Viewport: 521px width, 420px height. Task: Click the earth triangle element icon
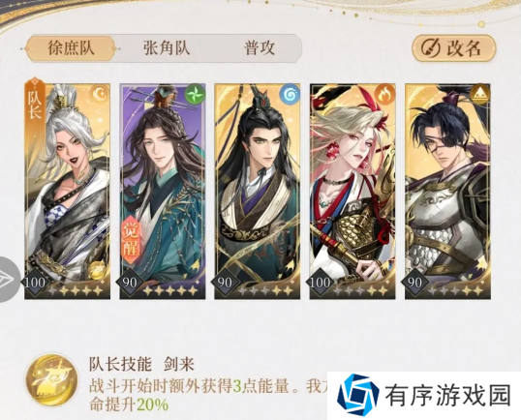pyautogui.click(x=480, y=94)
